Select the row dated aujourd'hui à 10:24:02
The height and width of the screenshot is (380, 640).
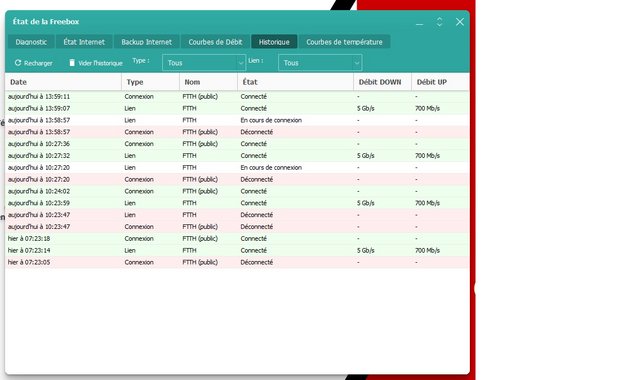(x=237, y=191)
